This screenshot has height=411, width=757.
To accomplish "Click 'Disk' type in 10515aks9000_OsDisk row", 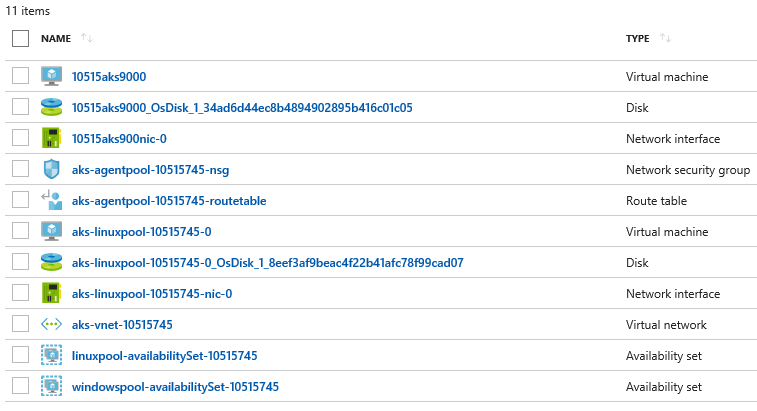I will click(x=637, y=108).
